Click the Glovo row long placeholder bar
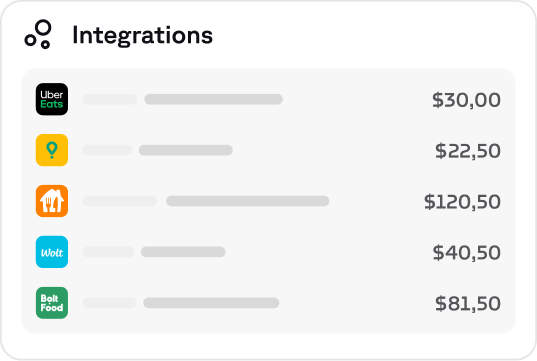 click(x=186, y=150)
